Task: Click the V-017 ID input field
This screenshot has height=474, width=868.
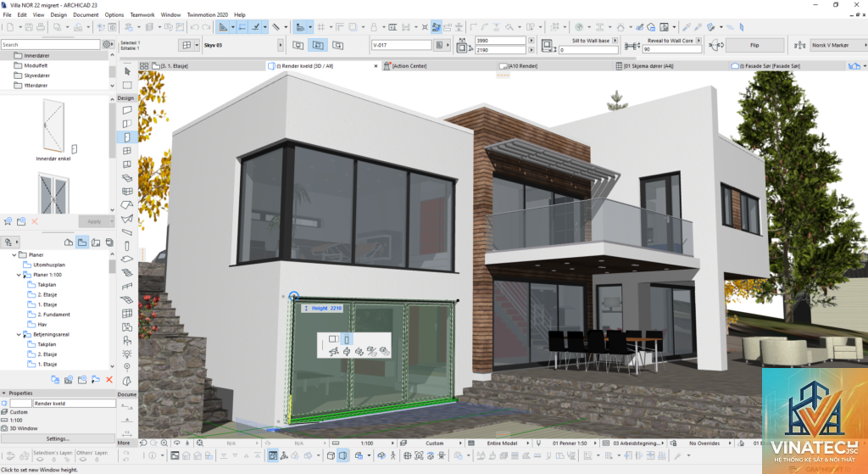Action: click(x=401, y=45)
